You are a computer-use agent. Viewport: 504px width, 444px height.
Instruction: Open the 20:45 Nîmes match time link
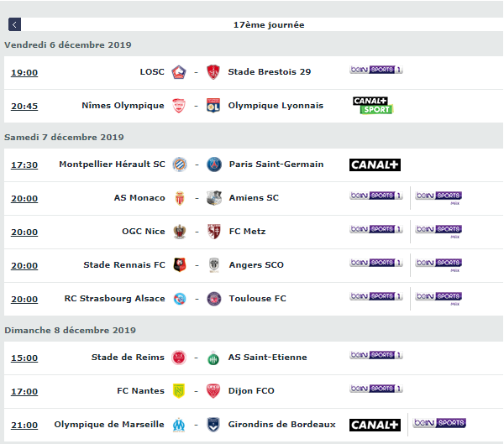24,106
